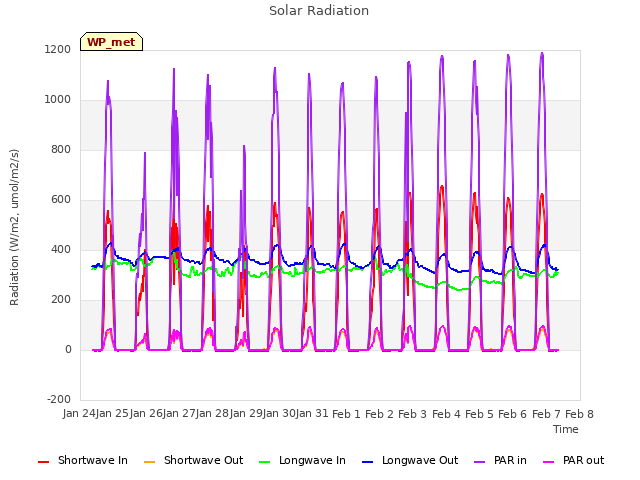Click the 1200 y-axis tick label
640x480 pixels.
58,50
